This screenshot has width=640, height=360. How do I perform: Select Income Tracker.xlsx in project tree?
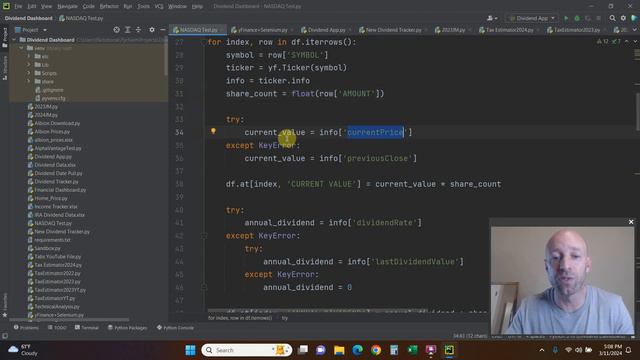pos(56,207)
